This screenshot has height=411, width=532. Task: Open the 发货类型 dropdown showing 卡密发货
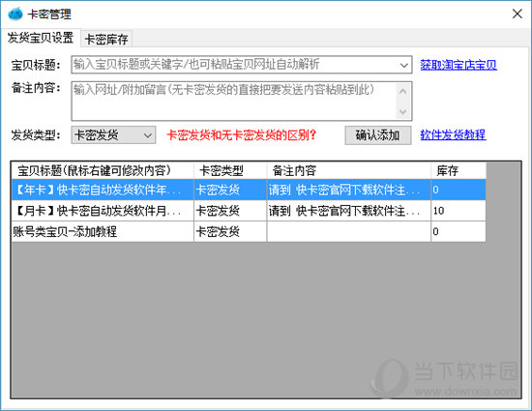(x=113, y=135)
